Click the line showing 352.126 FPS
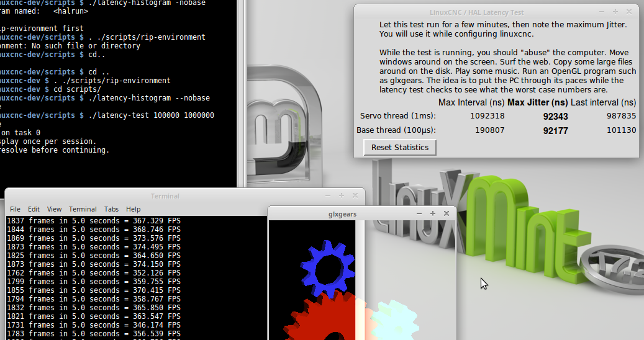 (x=94, y=273)
